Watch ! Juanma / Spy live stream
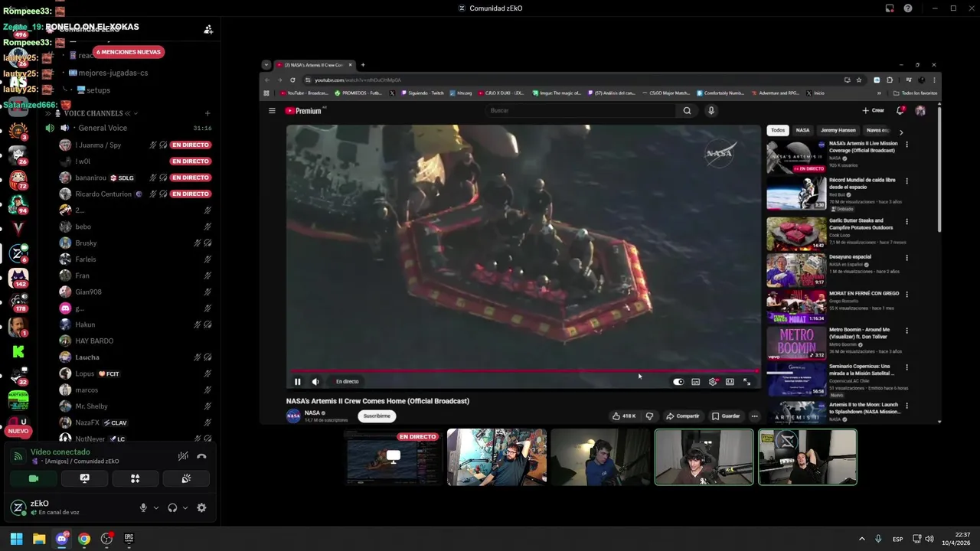980x551 pixels. pos(191,145)
